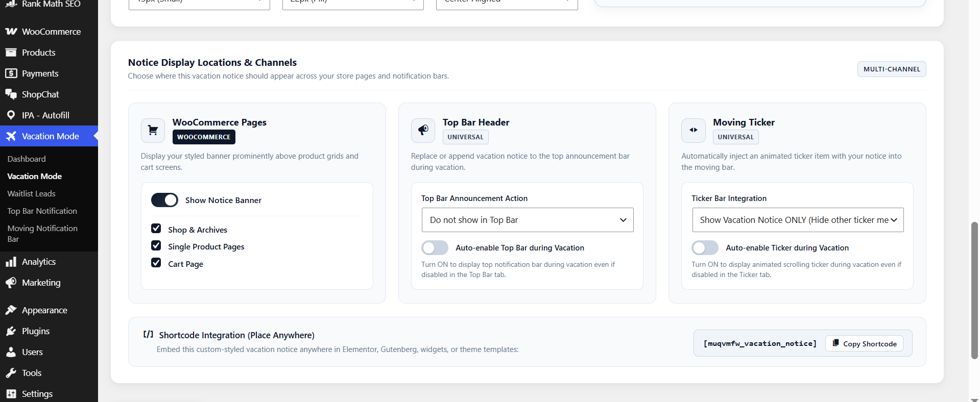
Task: Click the IPA - Autofill pin icon
Action: point(11,115)
